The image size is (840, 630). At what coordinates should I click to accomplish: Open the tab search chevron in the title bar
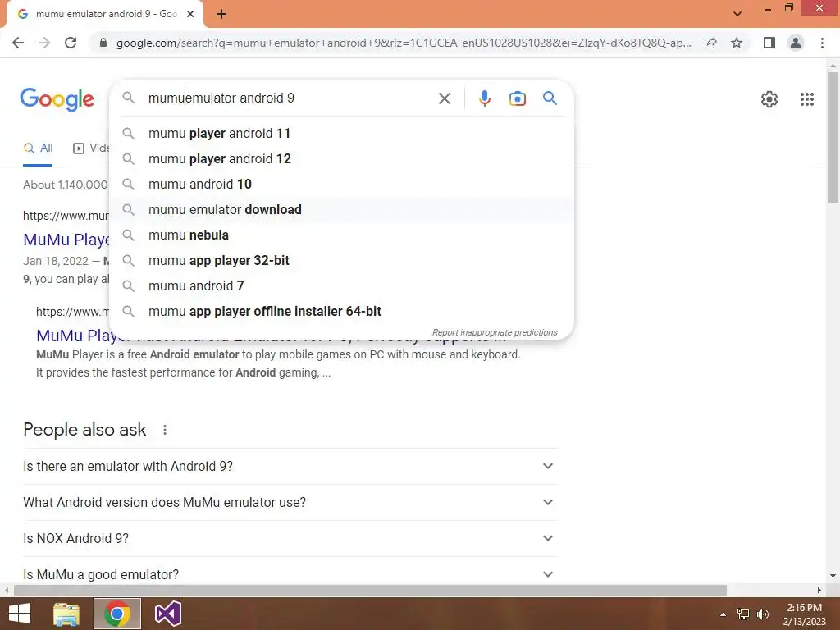(737, 14)
